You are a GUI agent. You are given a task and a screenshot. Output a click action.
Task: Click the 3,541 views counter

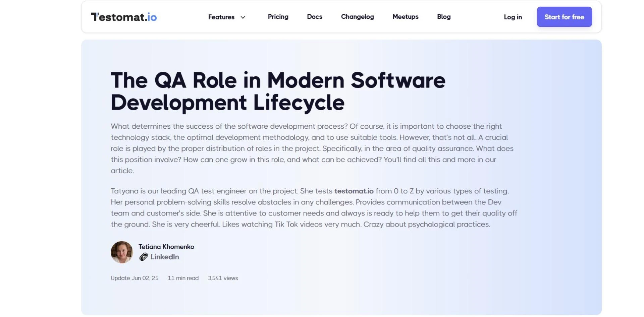(223, 278)
